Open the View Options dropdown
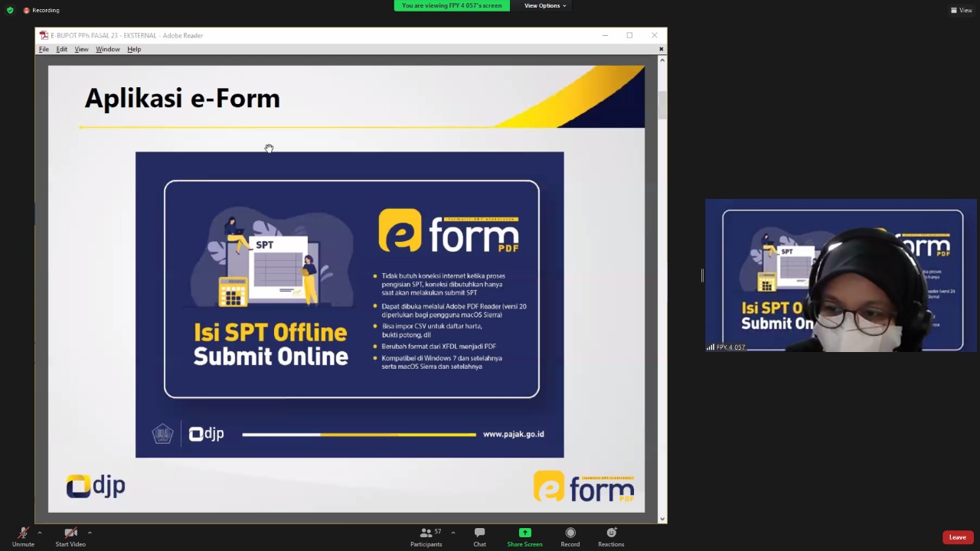The height and width of the screenshot is (551, 980). click(545, 5)
